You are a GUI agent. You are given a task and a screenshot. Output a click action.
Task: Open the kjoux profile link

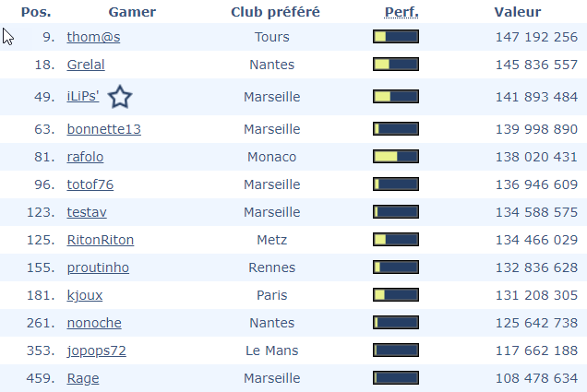[85, 295]
